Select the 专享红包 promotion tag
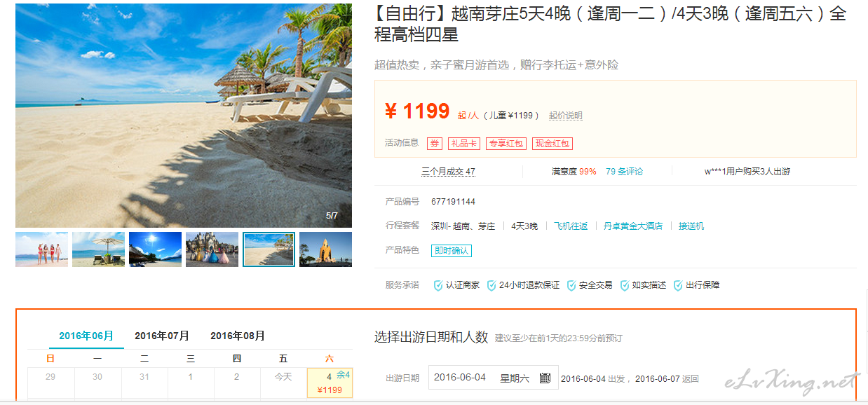 tap(506, 143)
